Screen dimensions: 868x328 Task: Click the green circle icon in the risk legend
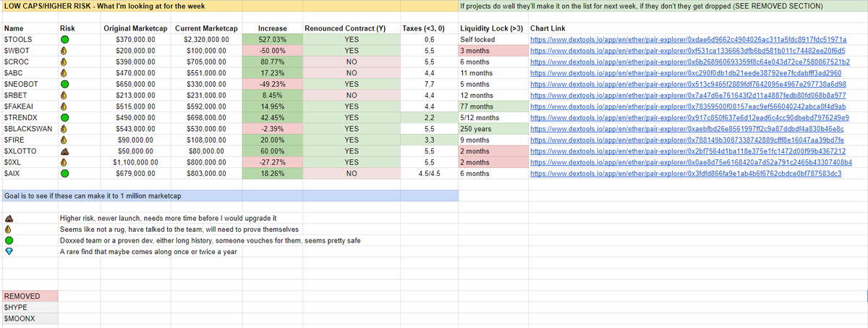9,240
